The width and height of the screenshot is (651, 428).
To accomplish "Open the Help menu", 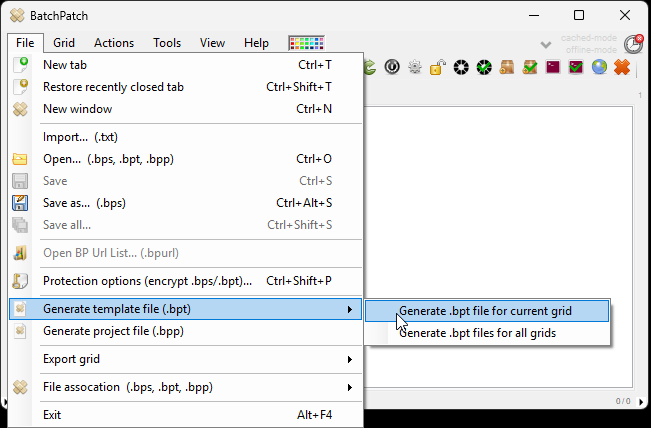I will click(x=256, y=43).
